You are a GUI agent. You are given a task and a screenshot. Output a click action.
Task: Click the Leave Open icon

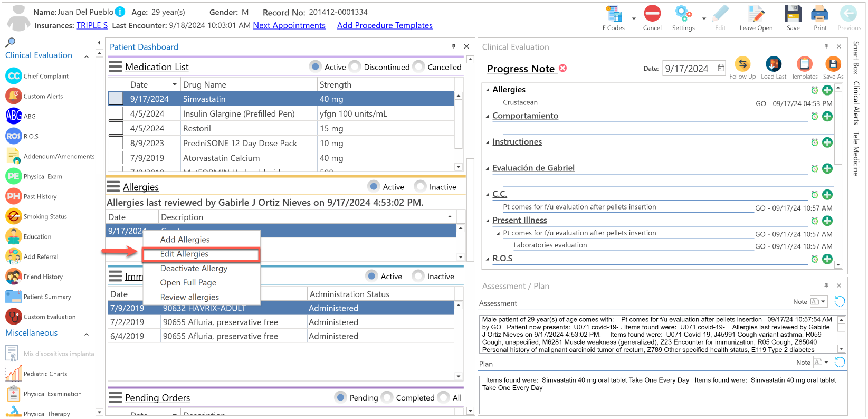pyautogui.click(x=756, y=14)
